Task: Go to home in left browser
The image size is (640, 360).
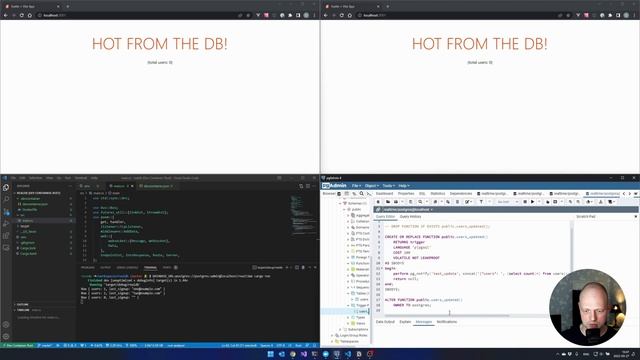Action: (x=29, y=15)
